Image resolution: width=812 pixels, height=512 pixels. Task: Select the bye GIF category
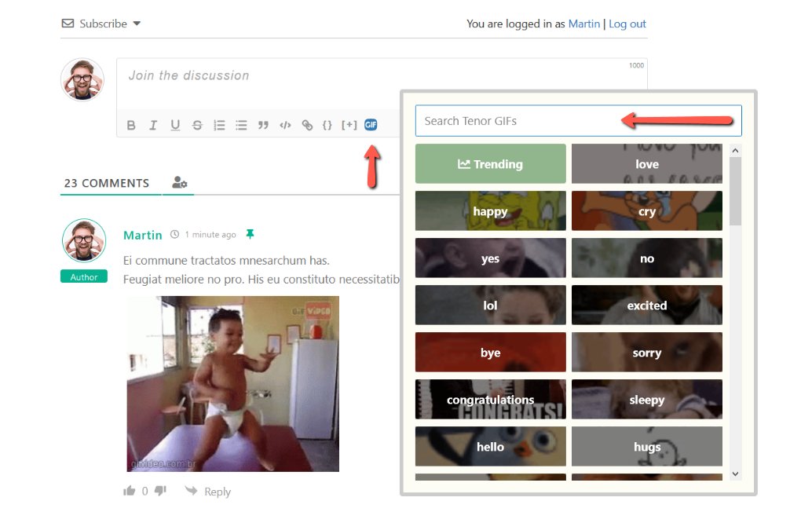pyautogui.click(x=490, y=352)
